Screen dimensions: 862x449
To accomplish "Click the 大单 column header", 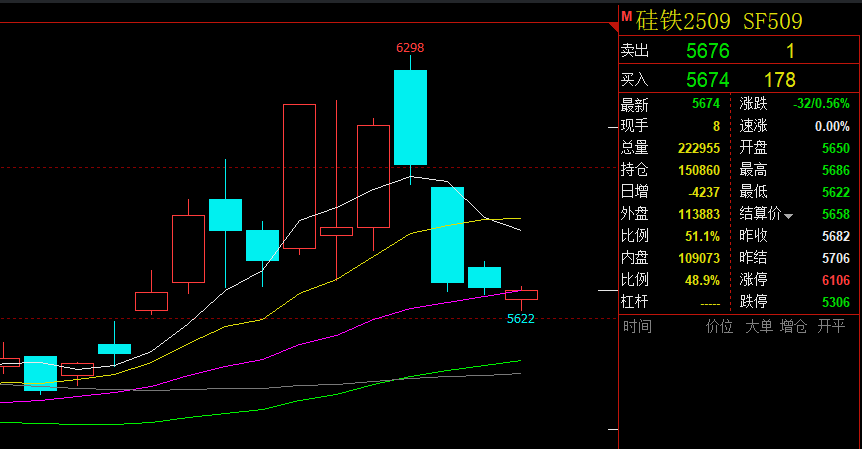I will pyautogui.click(x=758, y=326).
